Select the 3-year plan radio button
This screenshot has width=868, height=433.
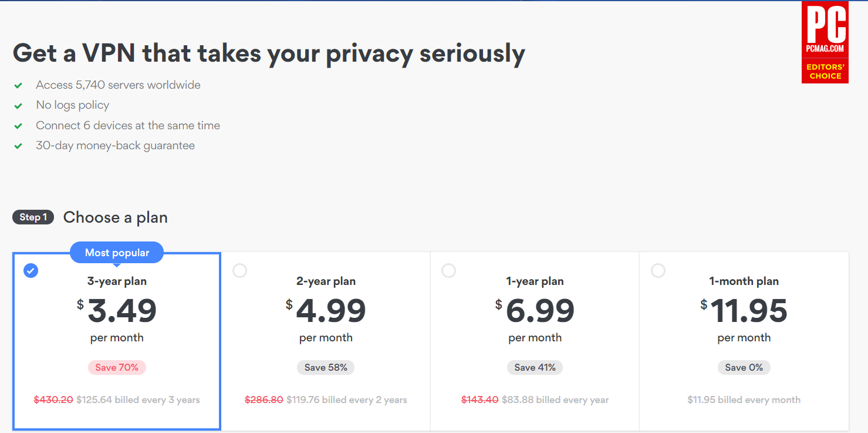tap(31, 271)
